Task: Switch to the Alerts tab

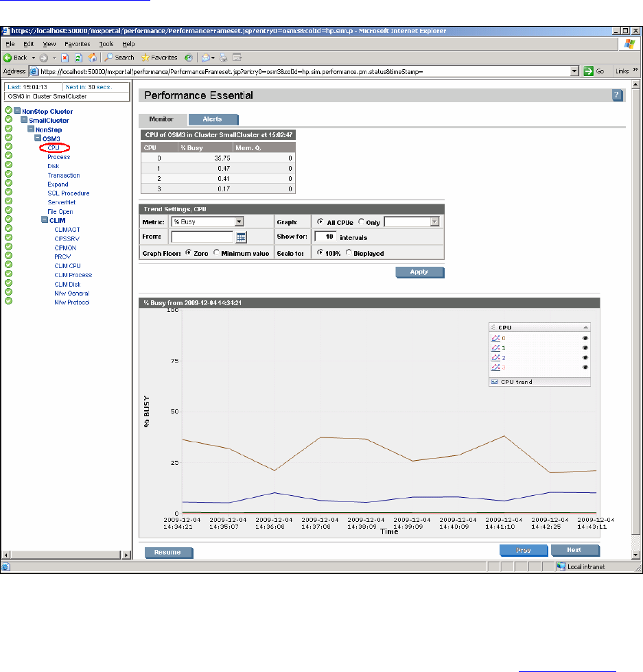Action: 213,119
